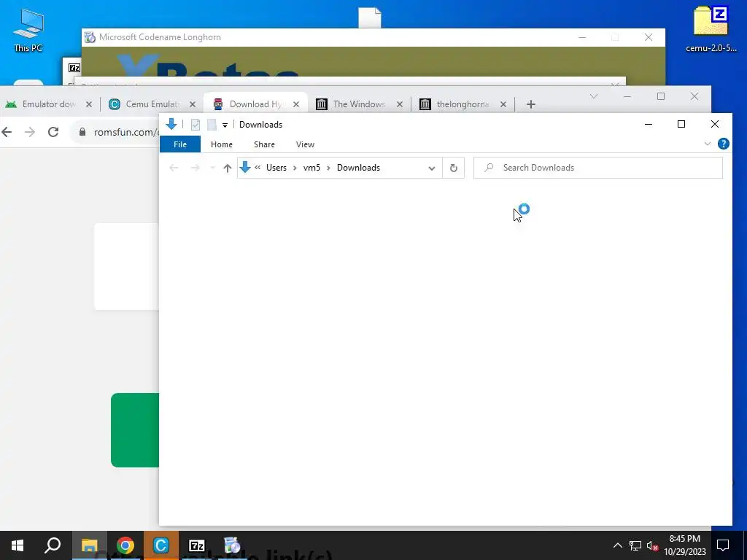The height and width of the screenshot is (560, 747).
Task: Open Cemu from the taskbar
Action: tap(161, 545)
